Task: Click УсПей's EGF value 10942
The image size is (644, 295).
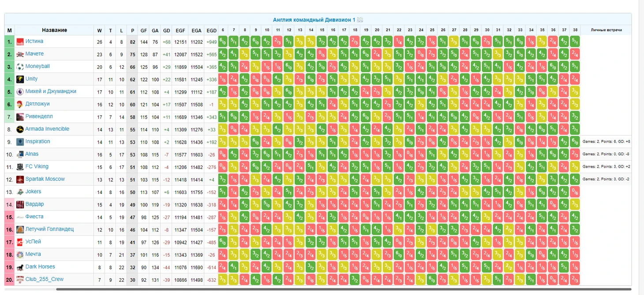Action: 180,242
